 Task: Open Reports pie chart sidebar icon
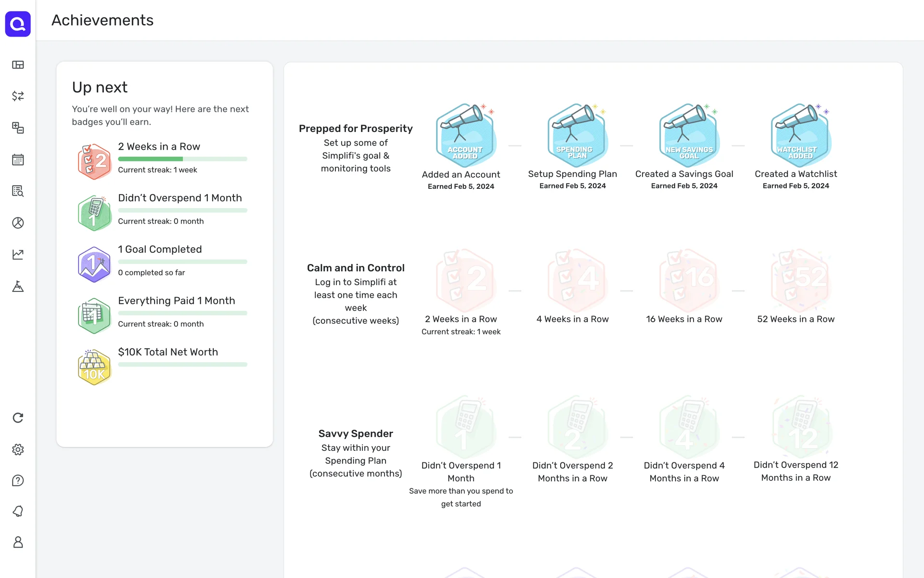pyautogui.click(x=18, y=223)
